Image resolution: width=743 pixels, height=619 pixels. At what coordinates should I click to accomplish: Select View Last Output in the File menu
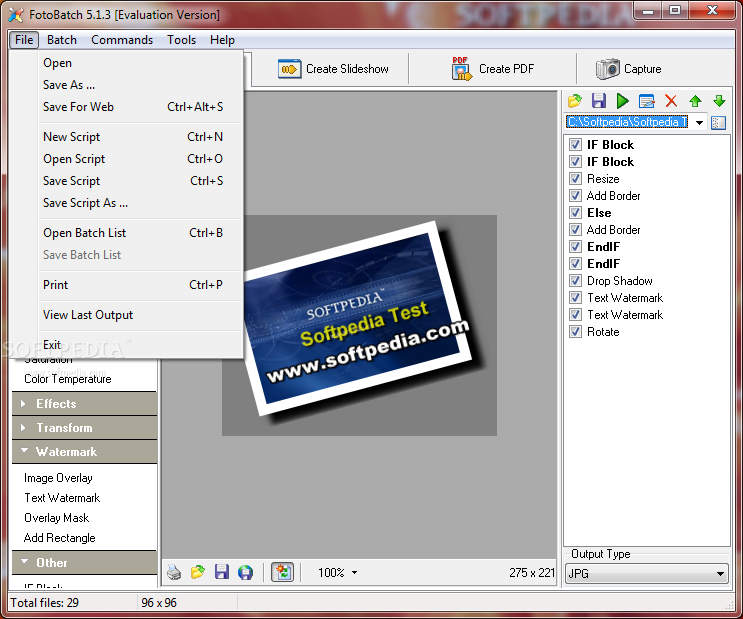click(140, 315)
